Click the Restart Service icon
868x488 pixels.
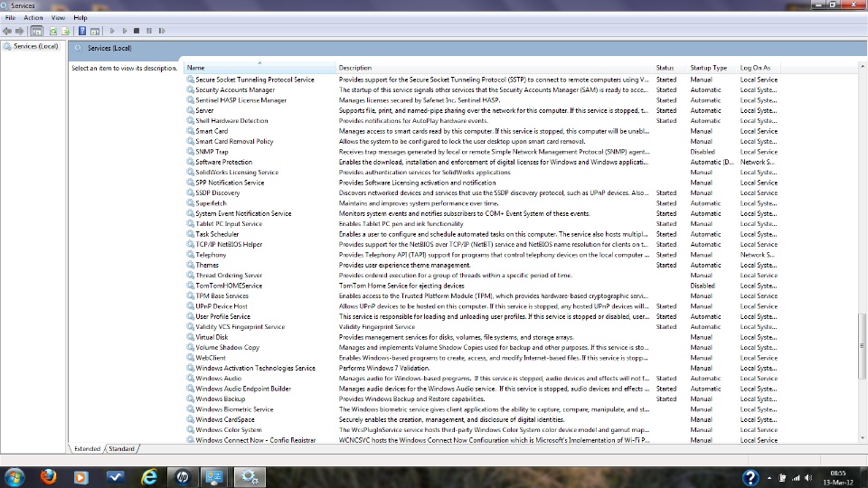[162, 31]
